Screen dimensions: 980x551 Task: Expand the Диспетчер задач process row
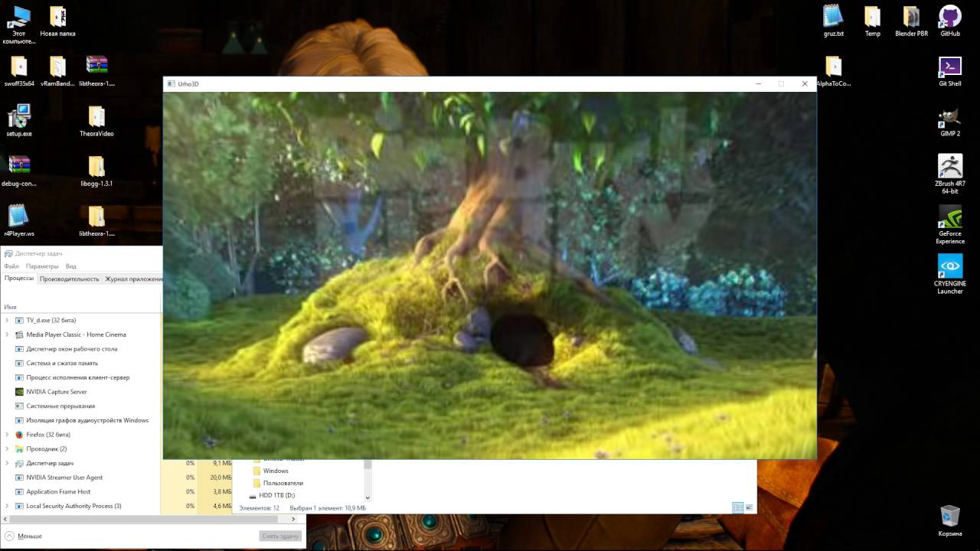(7, 463)
